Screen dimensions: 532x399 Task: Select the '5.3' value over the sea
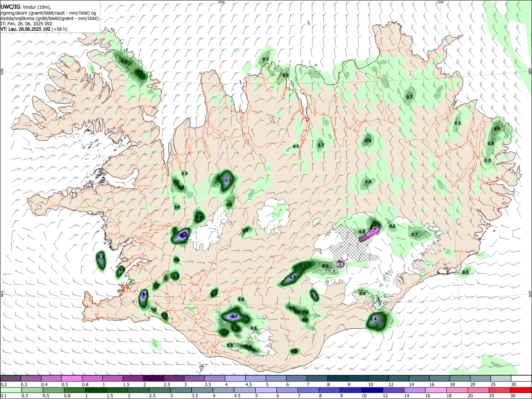coord(101,258)
